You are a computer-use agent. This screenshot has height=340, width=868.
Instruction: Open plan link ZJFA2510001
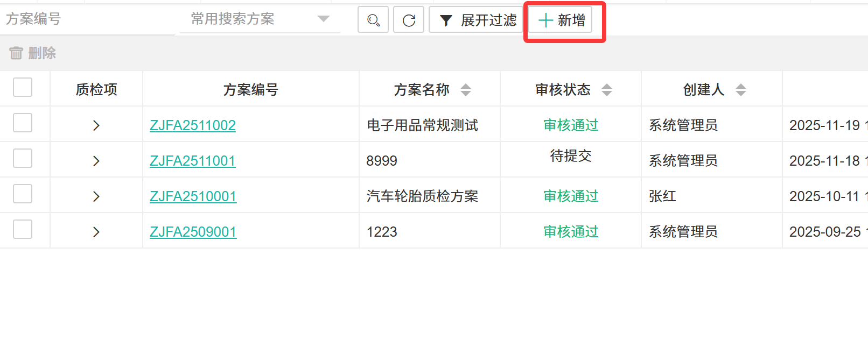coord(193,196)
